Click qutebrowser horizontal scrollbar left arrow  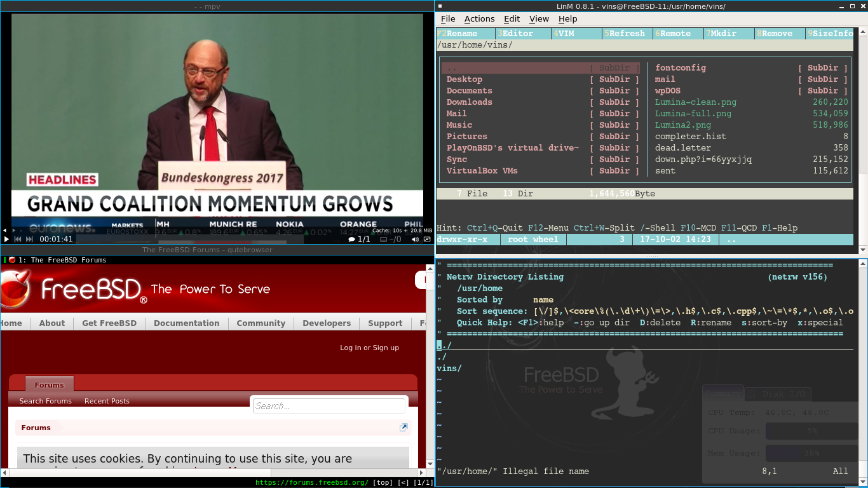click(x=4, y=473)
